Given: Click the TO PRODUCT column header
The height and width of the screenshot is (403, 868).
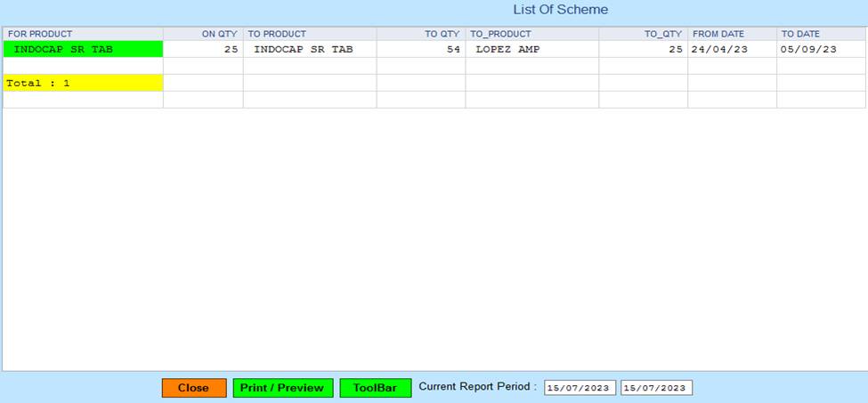Looking at the screenshot, I should [309, 34].
